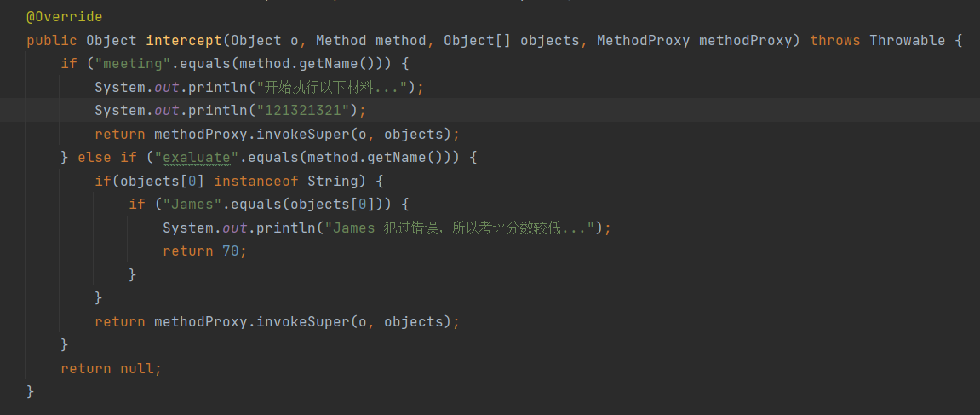
Task: Click the instanceof keyword
Action: click(x=256, y=182)
